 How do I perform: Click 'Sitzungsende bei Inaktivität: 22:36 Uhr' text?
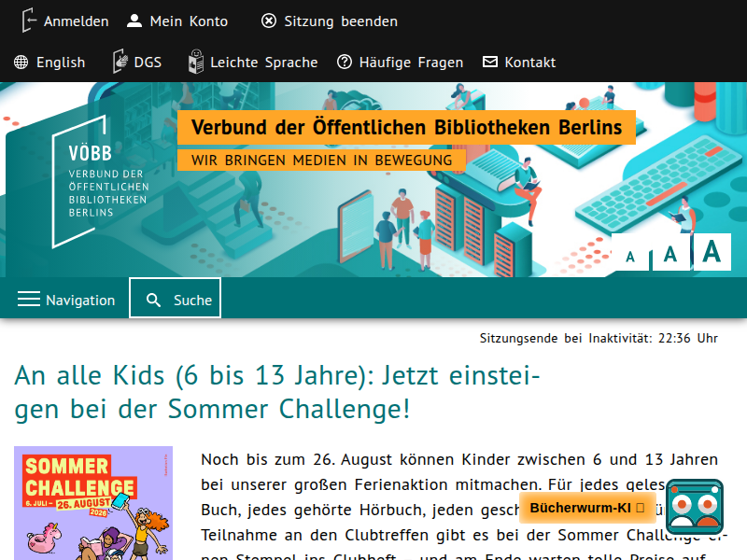599,338
